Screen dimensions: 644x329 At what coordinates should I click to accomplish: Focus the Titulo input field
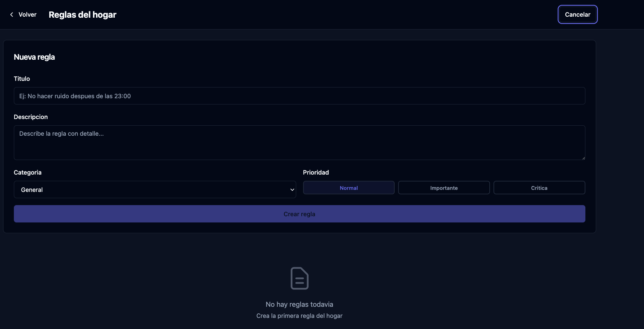(x=299, y=96)
